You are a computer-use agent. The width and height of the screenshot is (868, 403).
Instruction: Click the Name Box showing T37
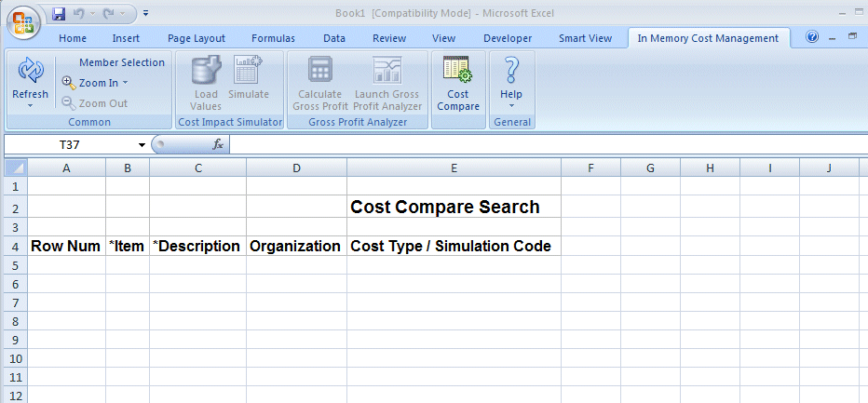click(x=70, y=145)
